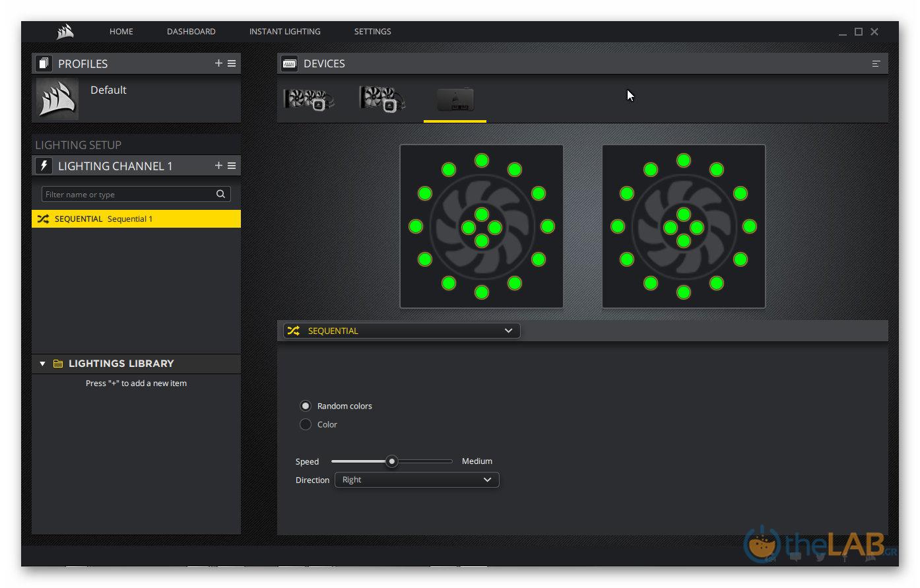Focus the Filter name or type field

pyautogui.click(x=136, y=194)
